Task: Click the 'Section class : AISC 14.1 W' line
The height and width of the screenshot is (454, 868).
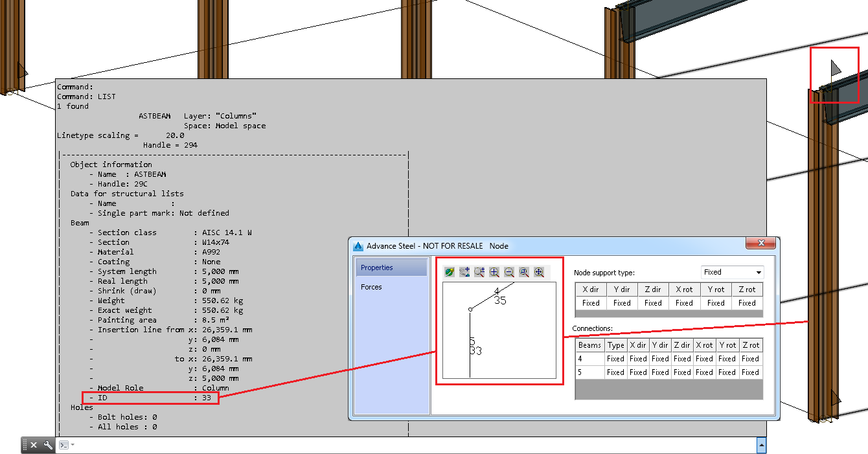Action: [170, 233]
